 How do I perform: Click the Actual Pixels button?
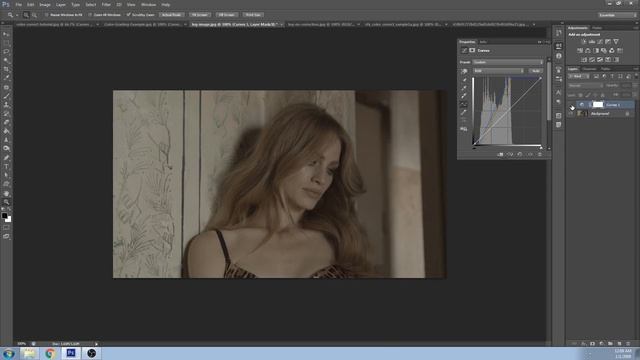click(171, 15)
